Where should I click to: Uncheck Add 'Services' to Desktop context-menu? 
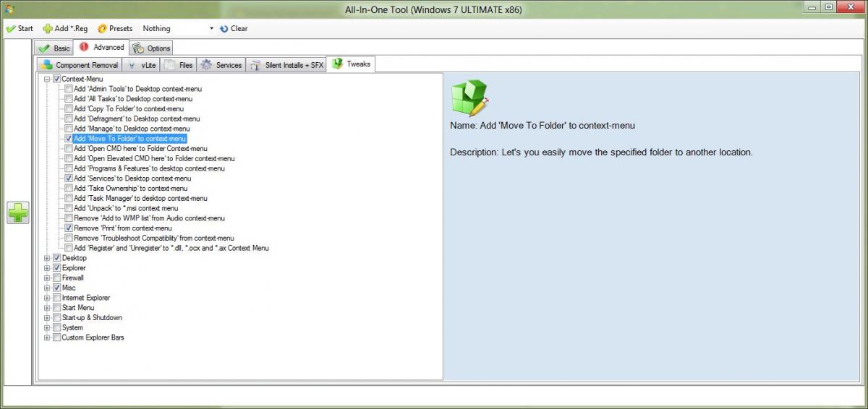point(69,178)
